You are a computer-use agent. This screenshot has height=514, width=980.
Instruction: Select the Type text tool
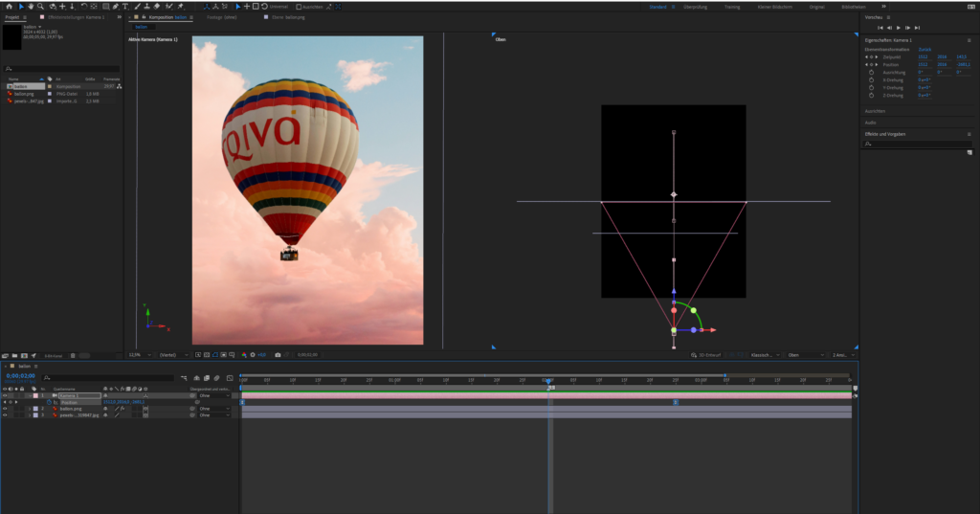(x=124, y=7)
